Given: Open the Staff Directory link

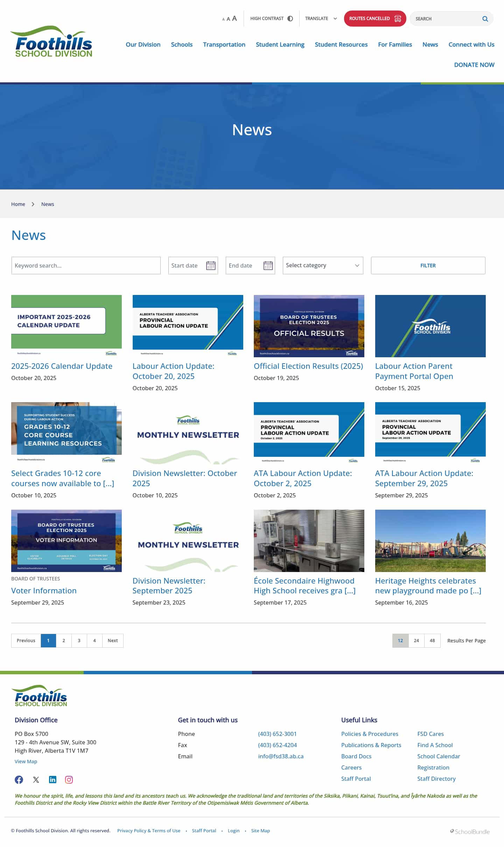Looking at the screenshot, I should coord(436,779).
